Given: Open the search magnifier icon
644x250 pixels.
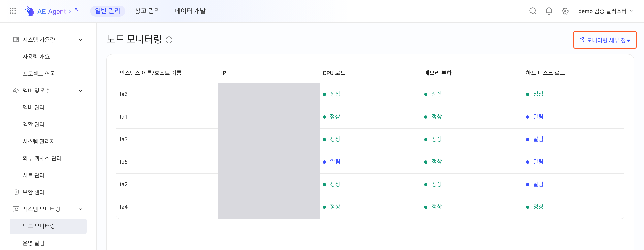Looking at the screenshot, I should click(x=533, y=11).
